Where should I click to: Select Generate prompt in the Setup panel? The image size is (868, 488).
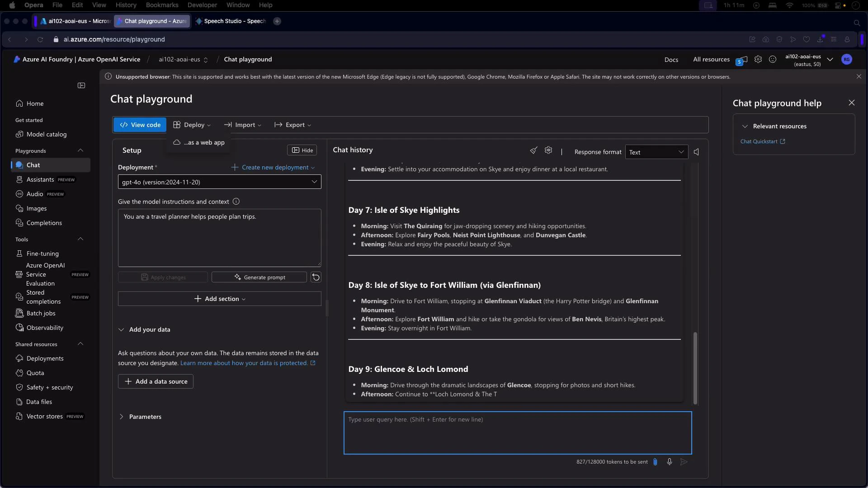(259, 277)
